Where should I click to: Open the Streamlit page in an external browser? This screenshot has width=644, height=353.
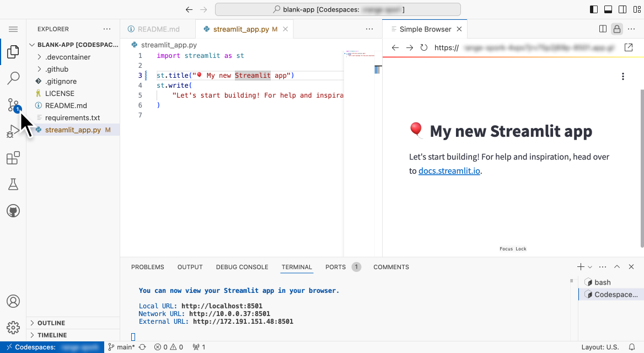629,47
